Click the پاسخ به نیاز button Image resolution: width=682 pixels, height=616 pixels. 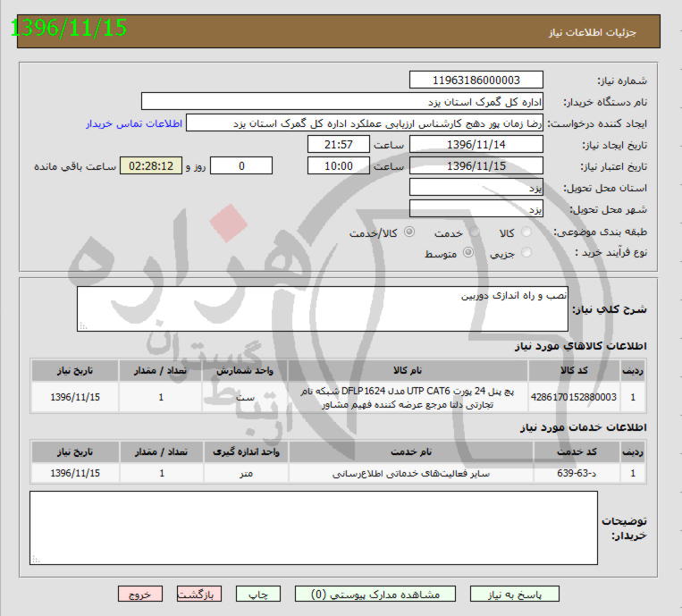pos(515,595)
